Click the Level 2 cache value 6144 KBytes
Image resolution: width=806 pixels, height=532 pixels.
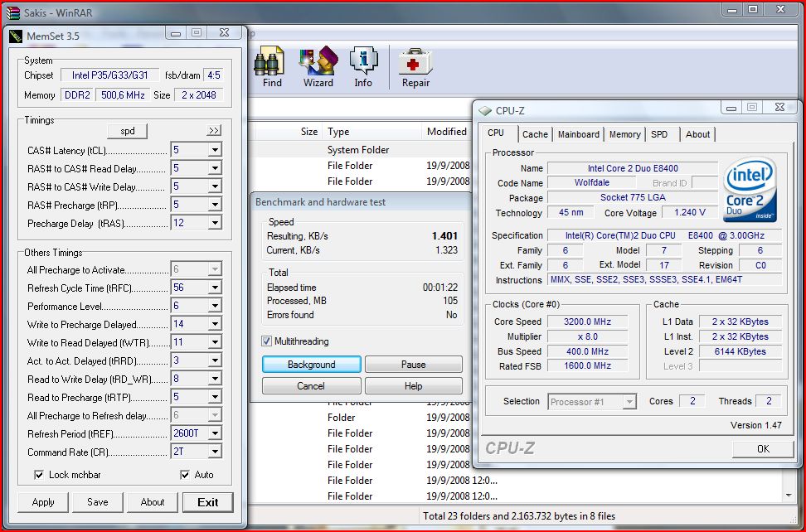[740, 351]
